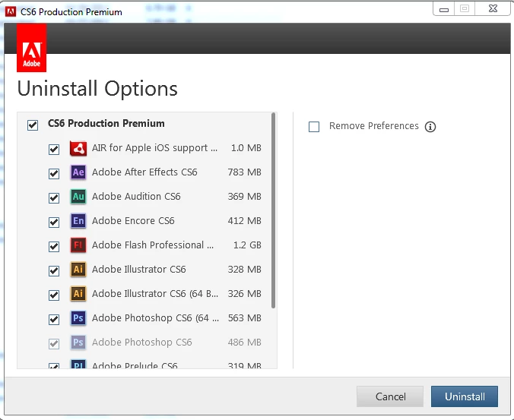Select the "Adobe After Effects CS6" label
This screenshot has height=420, width=514.
tap(144, 172)
